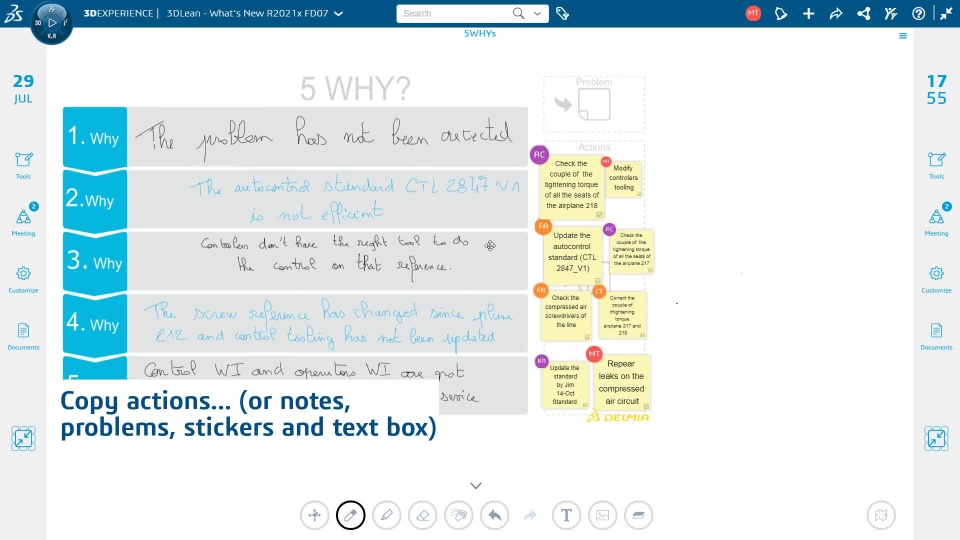Redo the last undone action
Screen dimensions: 960x540
pyautogui.click(x=531, y=516)
